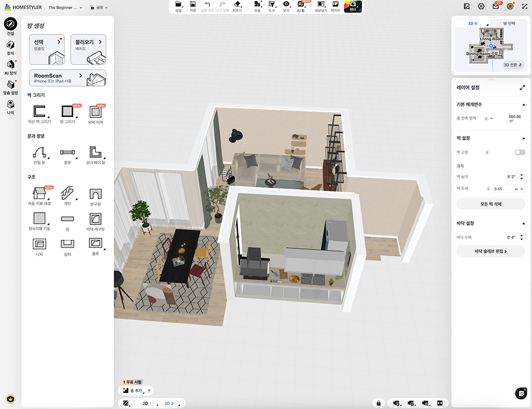Click the lock icon in the bottom bar
The height and width of the screenshot is (409, 532).
[378, 403]
